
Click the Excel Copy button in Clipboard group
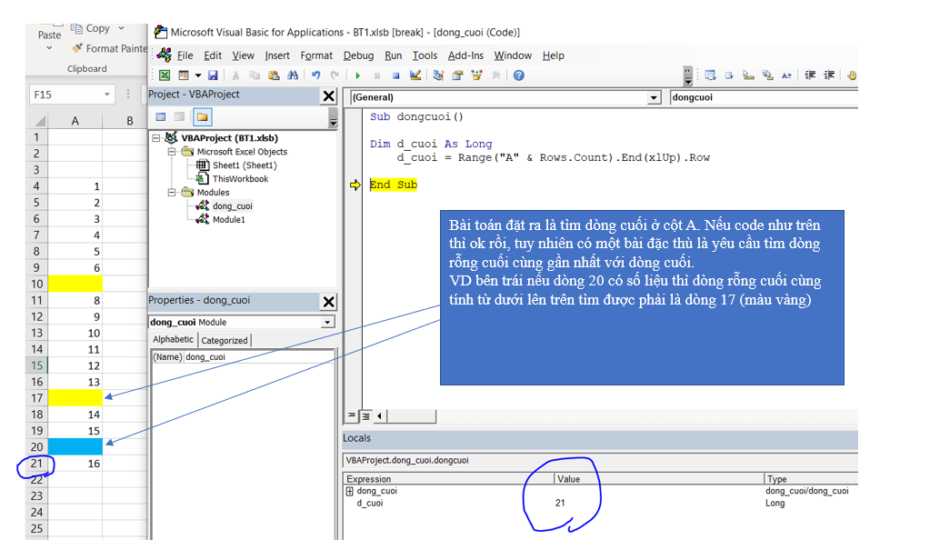pyautogui.click(x=91, y=28)
